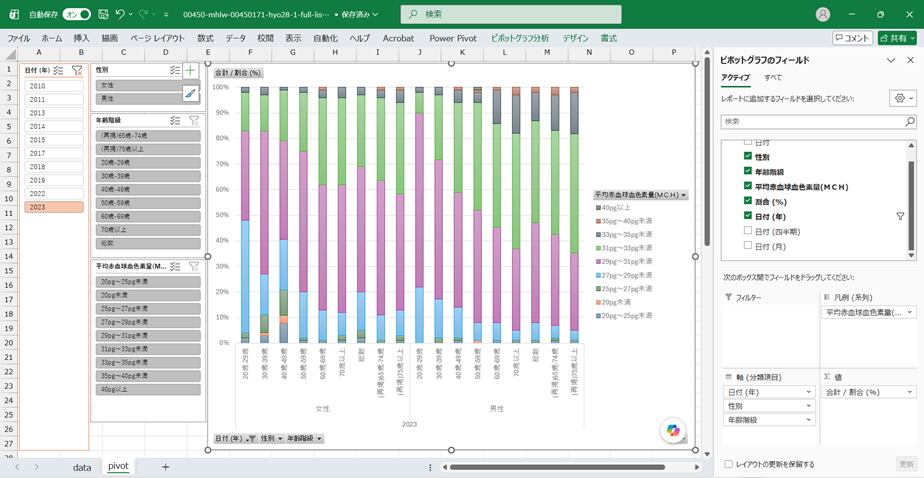
Task: Click the Save icon in the title bar
Action: click(103, 14)
